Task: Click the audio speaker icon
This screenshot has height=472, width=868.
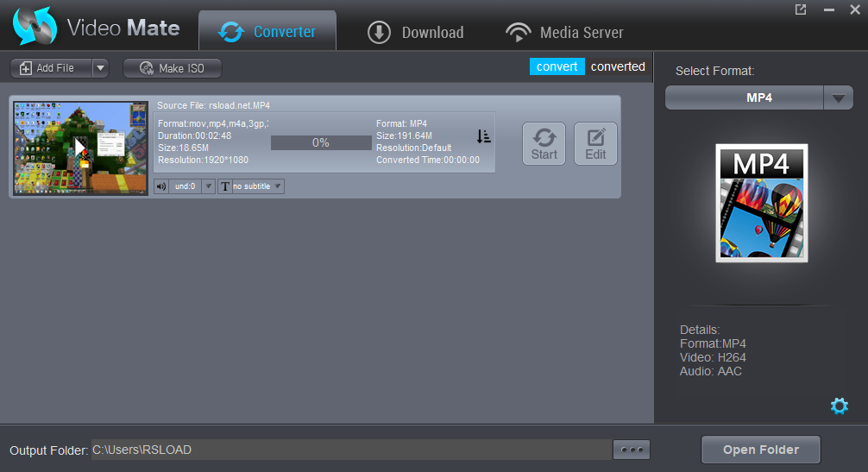Action: pos(161,186)
